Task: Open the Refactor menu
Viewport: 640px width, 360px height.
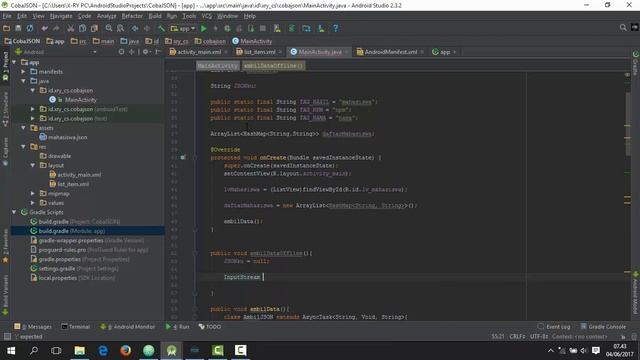Action: 132,16
